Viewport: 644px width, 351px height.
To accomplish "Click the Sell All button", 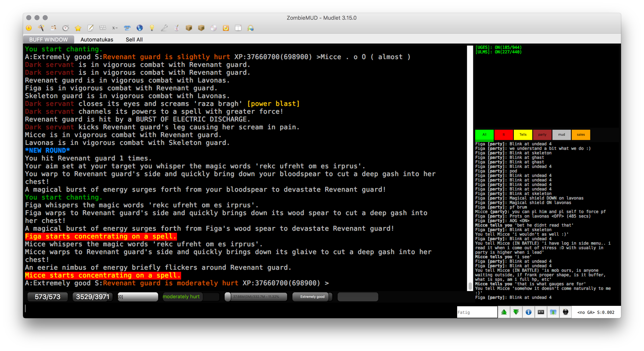I will (x=134, y=39).
